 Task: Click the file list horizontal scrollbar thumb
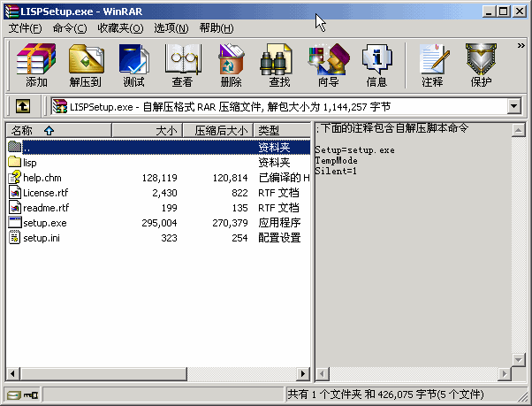pyautogui.click(x=103, y=374)
